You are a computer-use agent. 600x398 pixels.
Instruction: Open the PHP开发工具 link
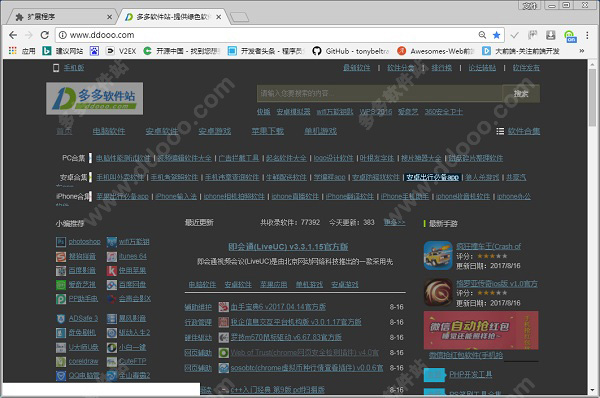[x=471, y=374]
